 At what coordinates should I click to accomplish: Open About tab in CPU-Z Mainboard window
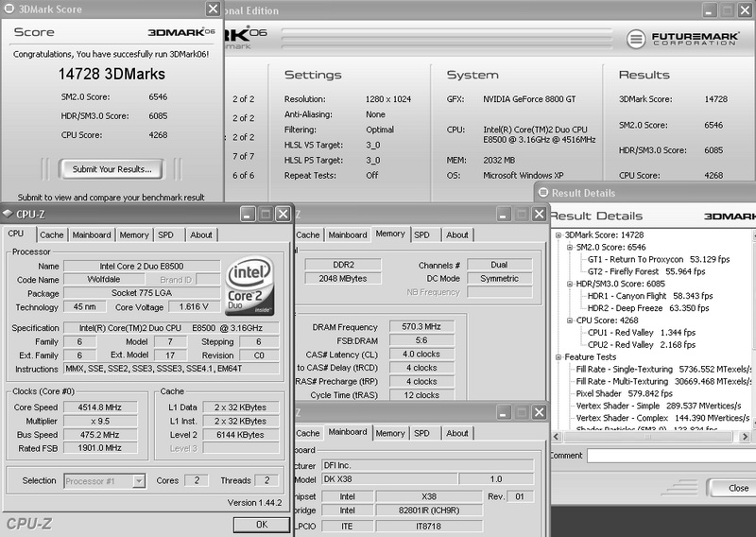[457, 433]
